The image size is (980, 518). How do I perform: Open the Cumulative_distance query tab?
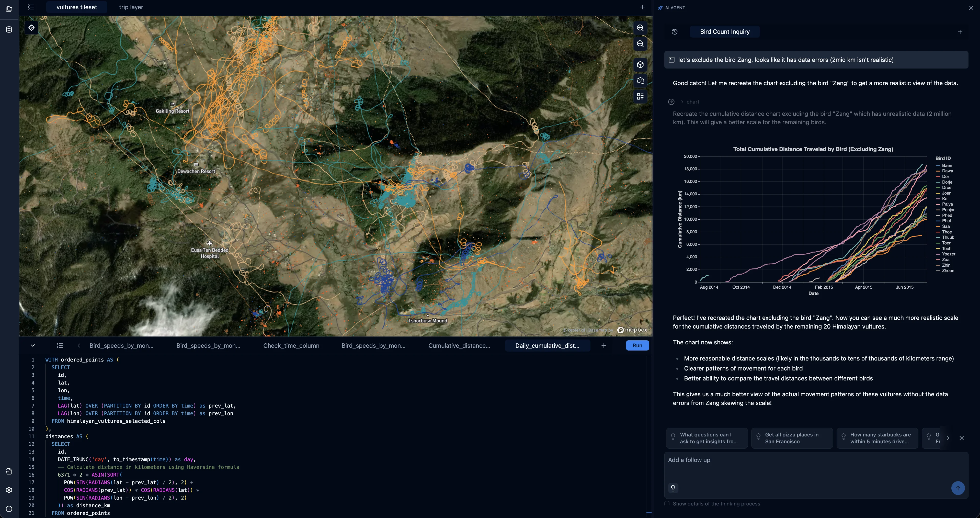coord(459,346)
